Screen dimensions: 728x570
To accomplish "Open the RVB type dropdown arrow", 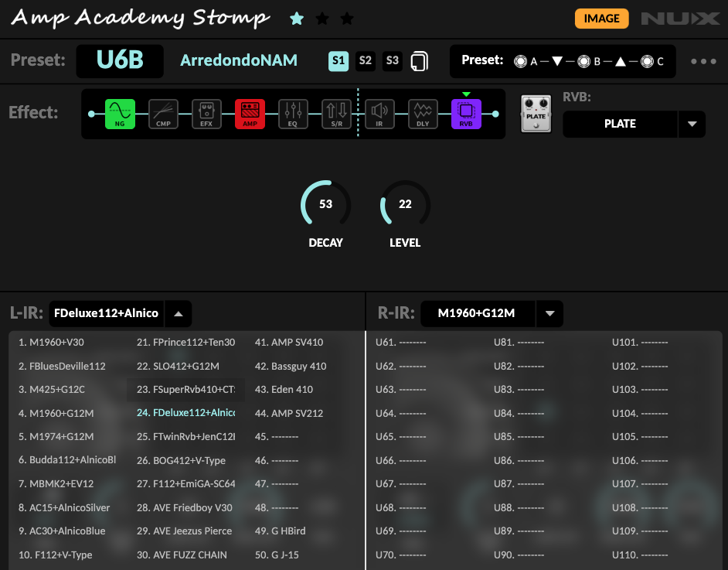I will tap(692, 124).
